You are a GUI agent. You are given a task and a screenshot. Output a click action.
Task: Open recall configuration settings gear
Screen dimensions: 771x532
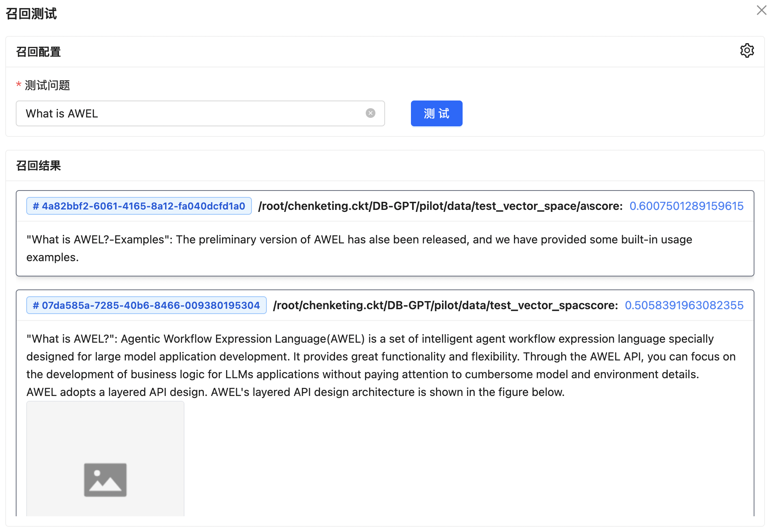(x=747, y=51)
